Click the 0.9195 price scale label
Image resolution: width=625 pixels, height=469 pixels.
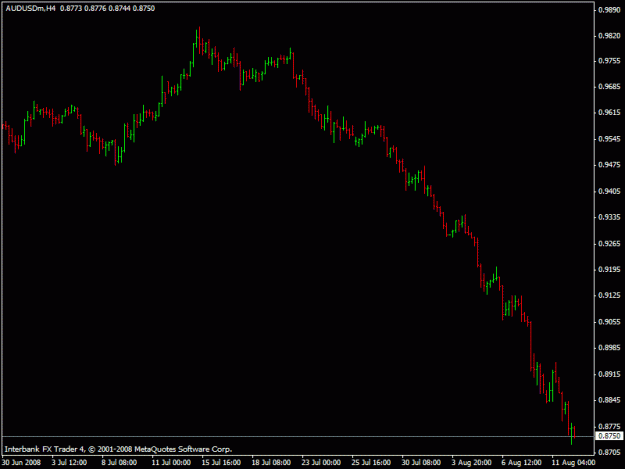click(x=609, y=270)
